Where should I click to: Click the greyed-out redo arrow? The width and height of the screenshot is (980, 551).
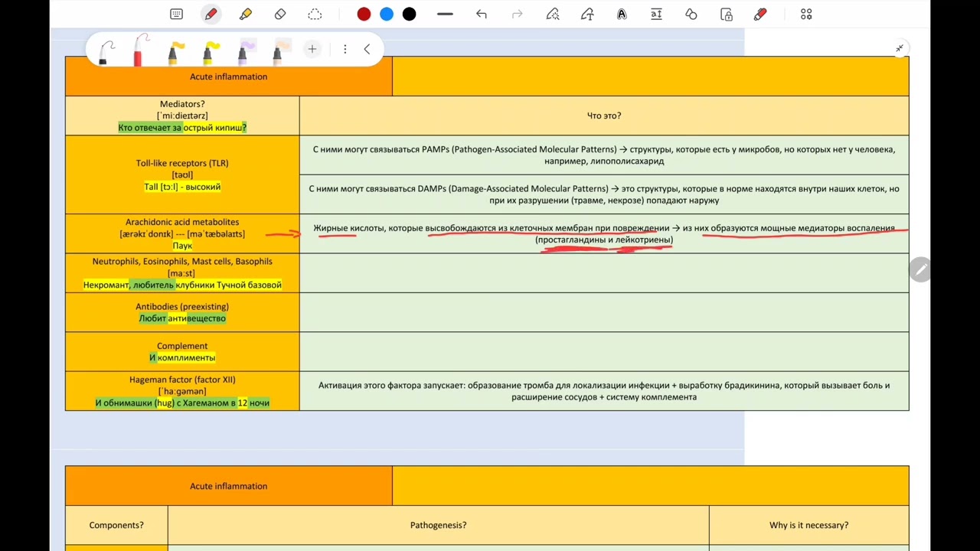517,15
